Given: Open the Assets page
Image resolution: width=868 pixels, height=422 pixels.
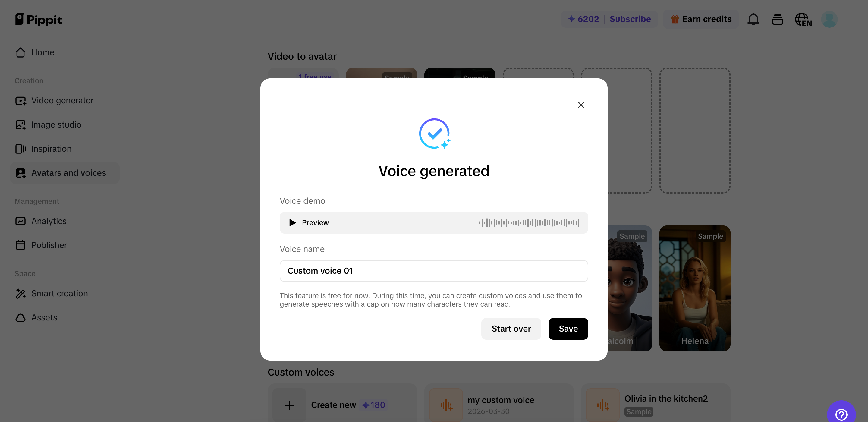Looking at the screenshot, I should click(44, 317).
